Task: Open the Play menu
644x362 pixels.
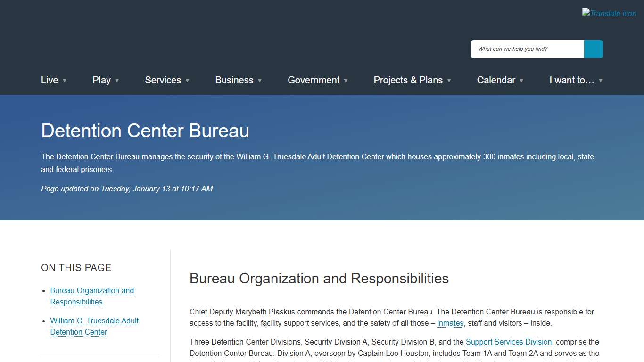Action: pos(101,80)
